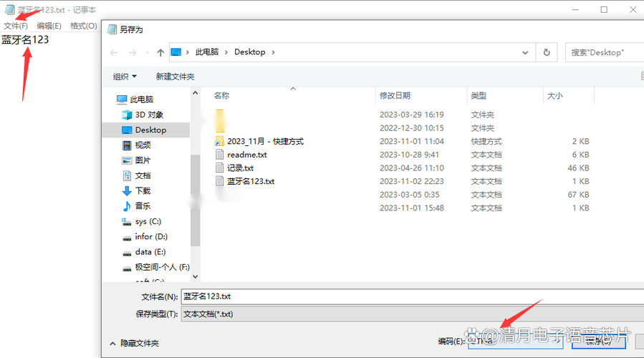The width and height of the screenshot is (644, 358).
Task: Sort files by the 修改日期 column header
Action: tap(395, 96)
